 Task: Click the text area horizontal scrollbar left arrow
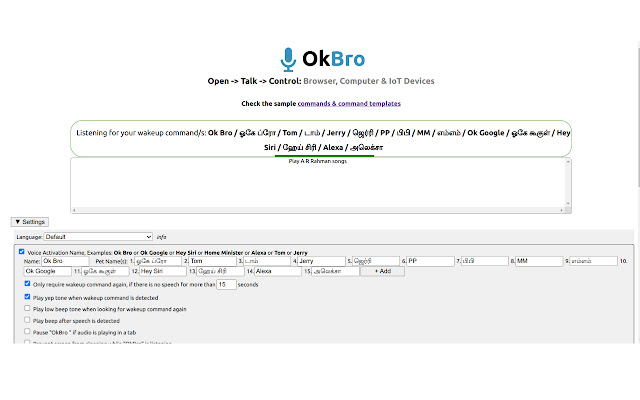(x=74, y=210)
